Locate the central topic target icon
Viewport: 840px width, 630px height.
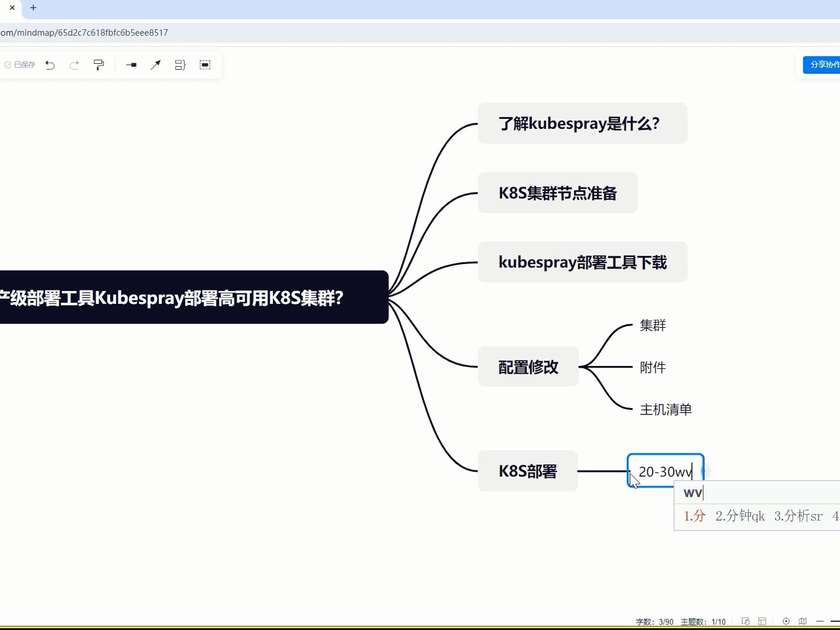coord(786,621)
